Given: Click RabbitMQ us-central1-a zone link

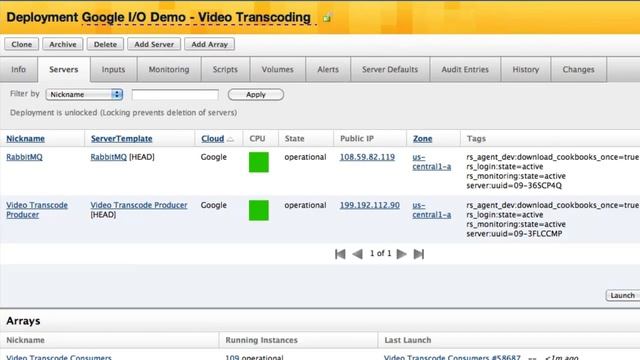Looking at the screenshot, I should [x=431, y=162].
